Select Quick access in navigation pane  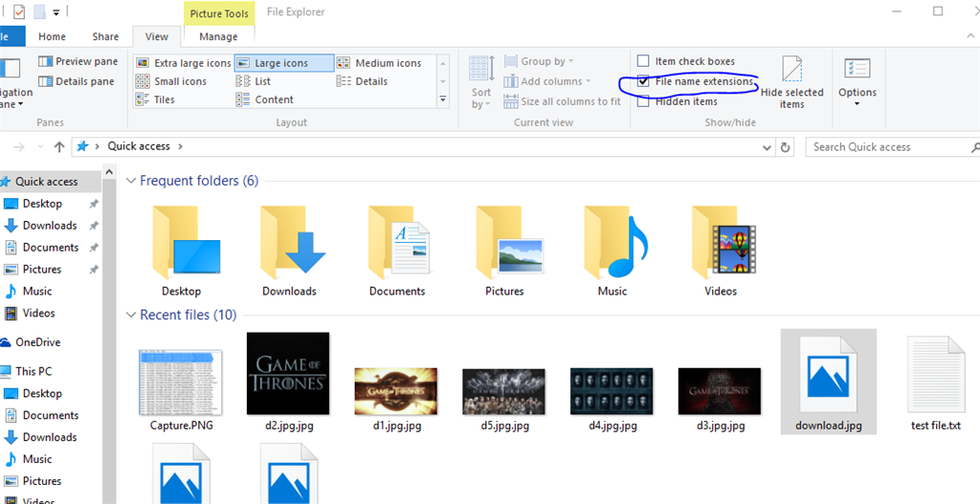click(49, 182)
